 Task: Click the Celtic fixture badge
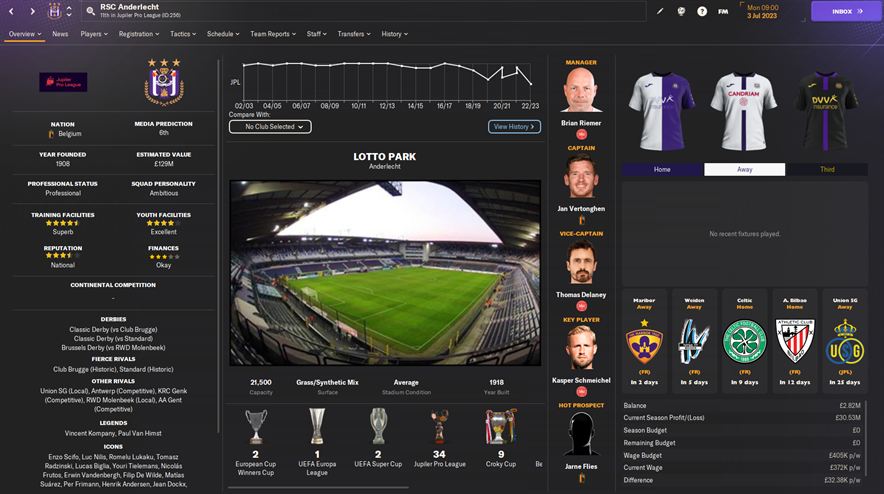pos(745,341)
